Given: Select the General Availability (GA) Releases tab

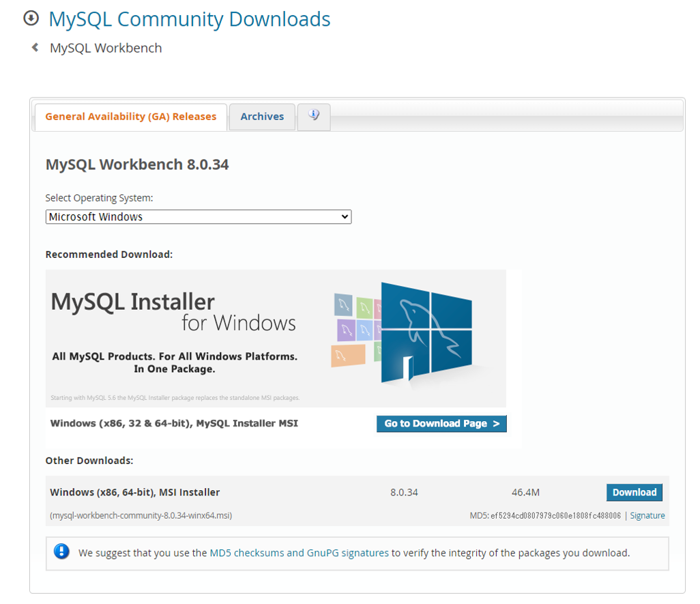Looking at the screenshot, I should [x=130, y=116].
